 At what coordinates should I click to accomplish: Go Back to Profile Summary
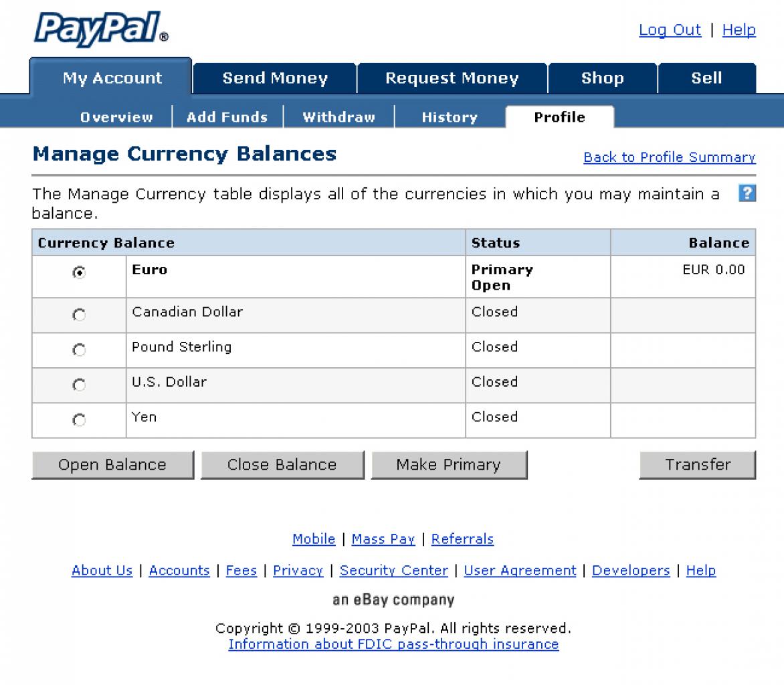pyautogui.click(x=670, y=157)
